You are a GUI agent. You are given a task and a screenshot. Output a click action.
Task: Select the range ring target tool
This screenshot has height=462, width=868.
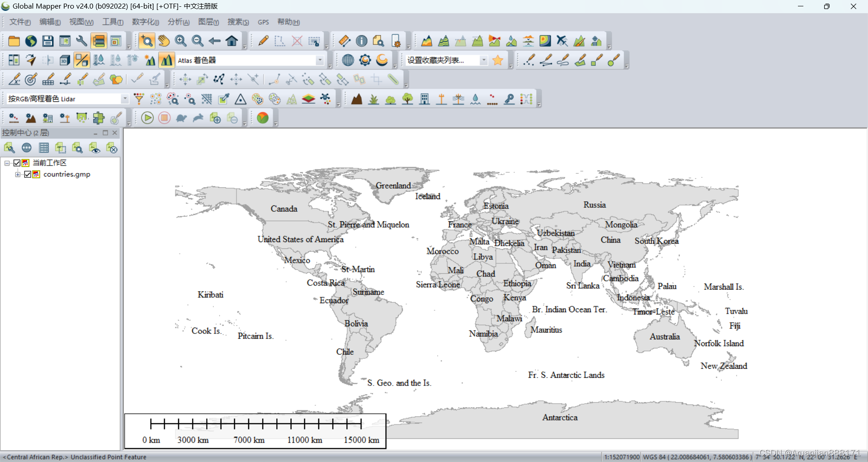[x=31, y=80]
